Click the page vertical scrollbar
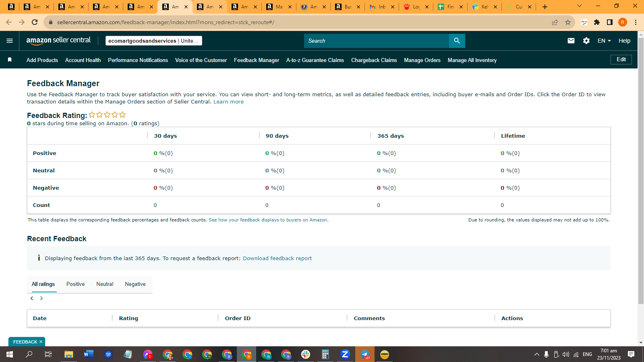Screen dimensions: 644x362 pos(641,171)
